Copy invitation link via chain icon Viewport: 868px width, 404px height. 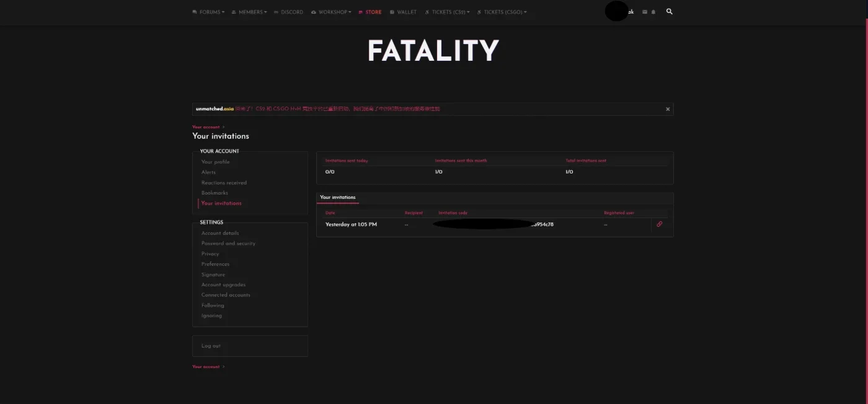coord(659,224)
